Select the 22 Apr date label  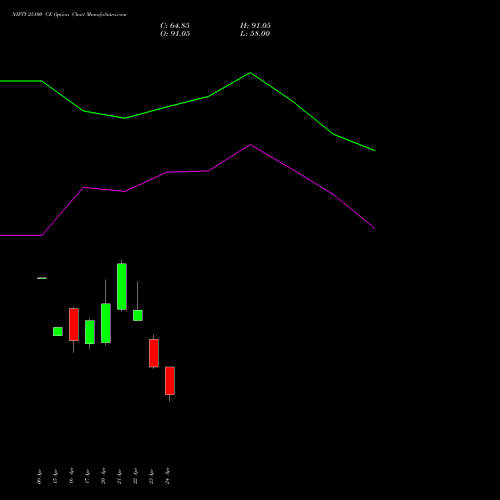pyautogui.click(x=135, y=476)
